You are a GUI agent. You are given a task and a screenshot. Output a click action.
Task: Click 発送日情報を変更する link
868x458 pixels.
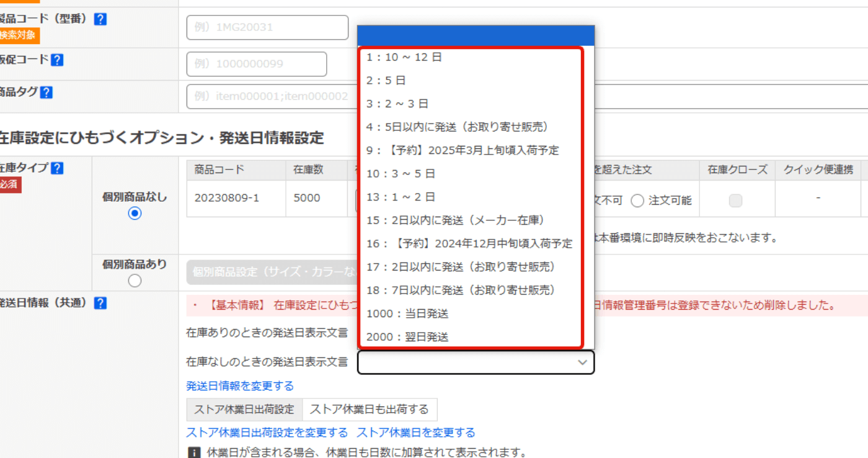pos(240,386)
